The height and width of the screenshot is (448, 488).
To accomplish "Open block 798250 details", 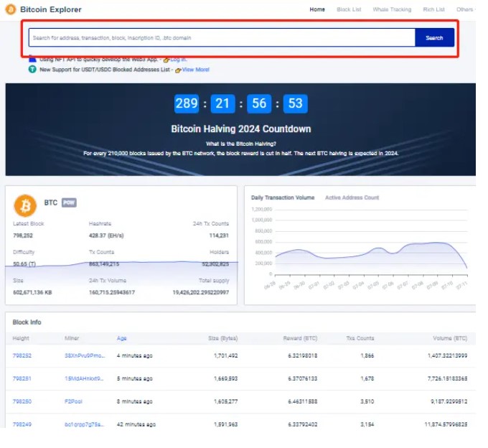I will click(x=22, y=401).
